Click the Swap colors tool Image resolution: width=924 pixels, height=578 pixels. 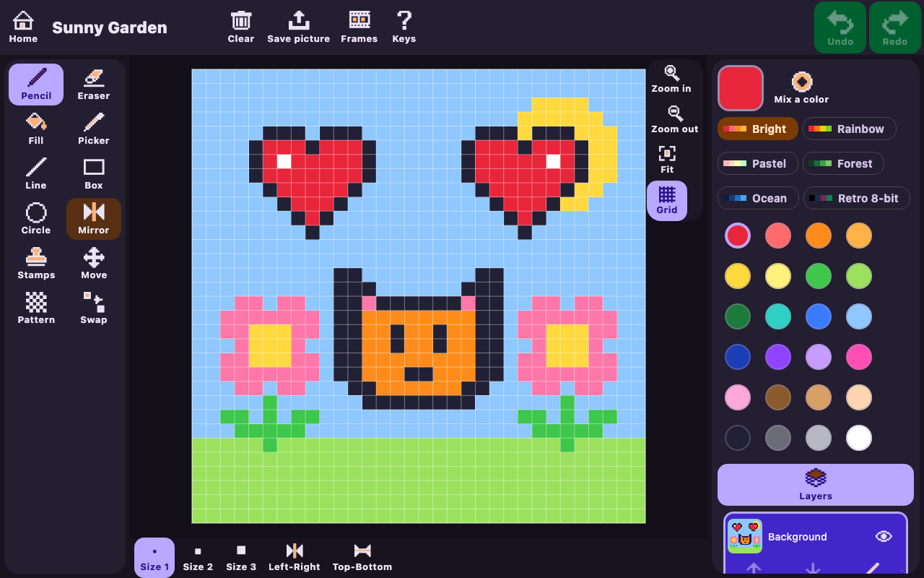(94, 309)
